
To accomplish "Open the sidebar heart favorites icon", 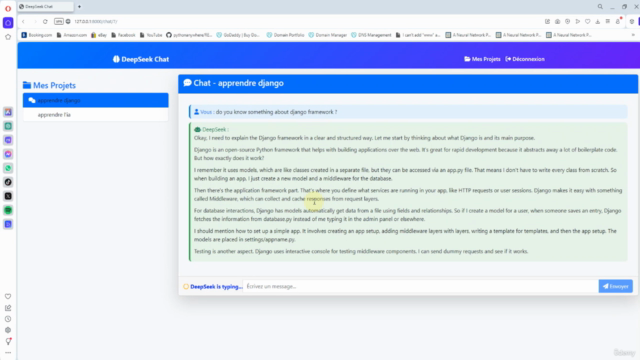I will pos(8,297).
